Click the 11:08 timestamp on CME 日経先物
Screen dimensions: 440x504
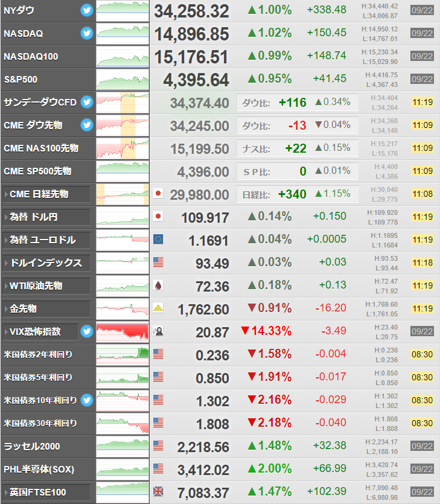pos(422,194)
